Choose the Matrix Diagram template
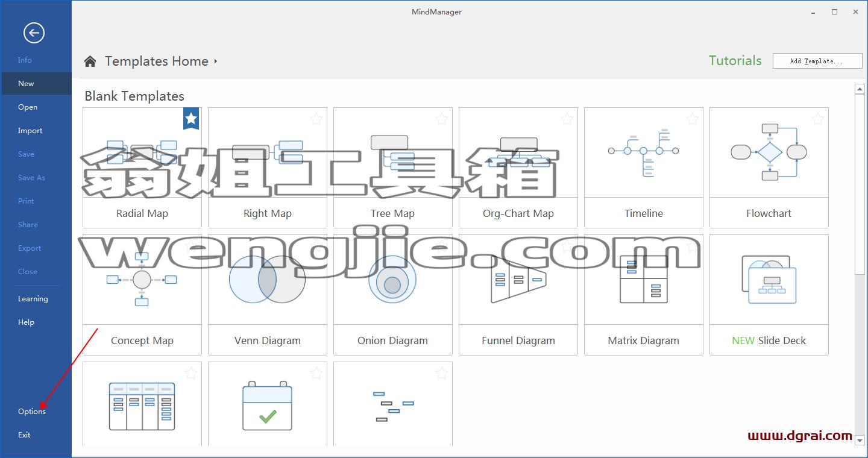 coord(644,295)
